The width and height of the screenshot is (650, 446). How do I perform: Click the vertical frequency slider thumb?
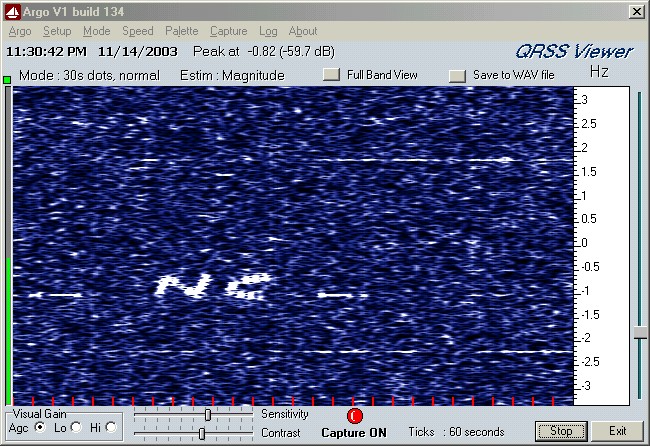tap(640, 332)
